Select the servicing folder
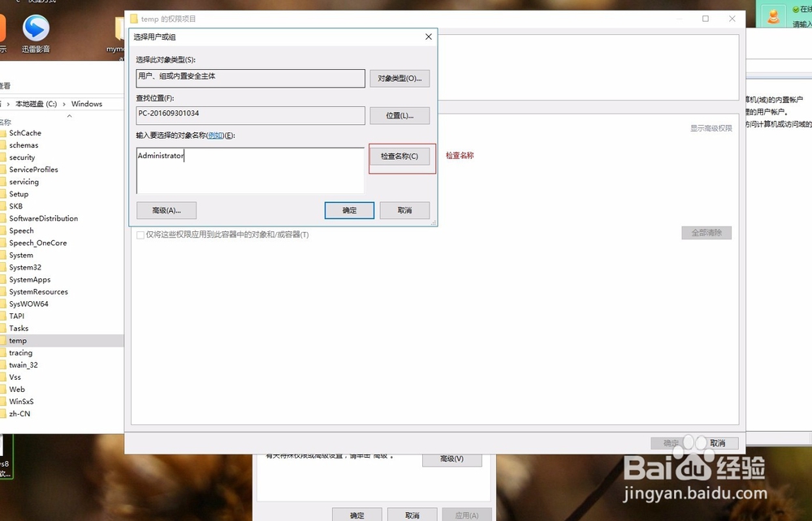 [24, 182]
